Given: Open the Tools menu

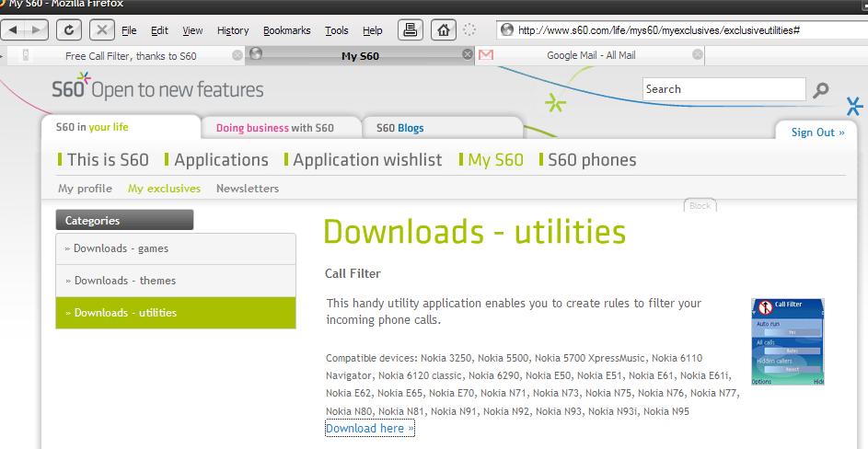Looking at the screenshot, I should pyautogui.click(x=337, y=30).
